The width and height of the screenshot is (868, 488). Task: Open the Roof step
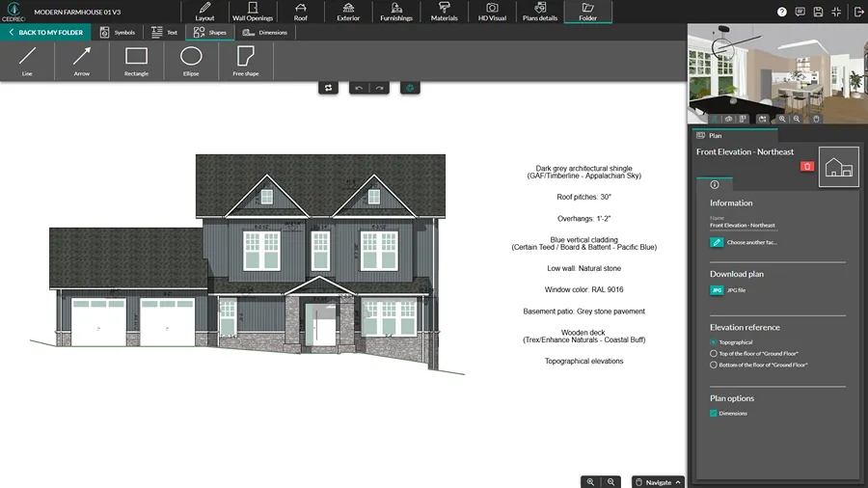(x=301, y=12)
